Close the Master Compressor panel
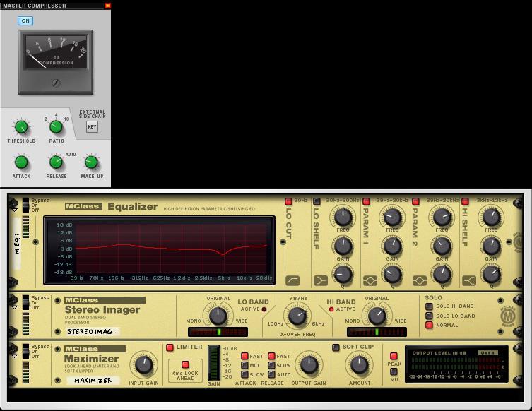This screenshot has height=411, width=532. [107, 6]
